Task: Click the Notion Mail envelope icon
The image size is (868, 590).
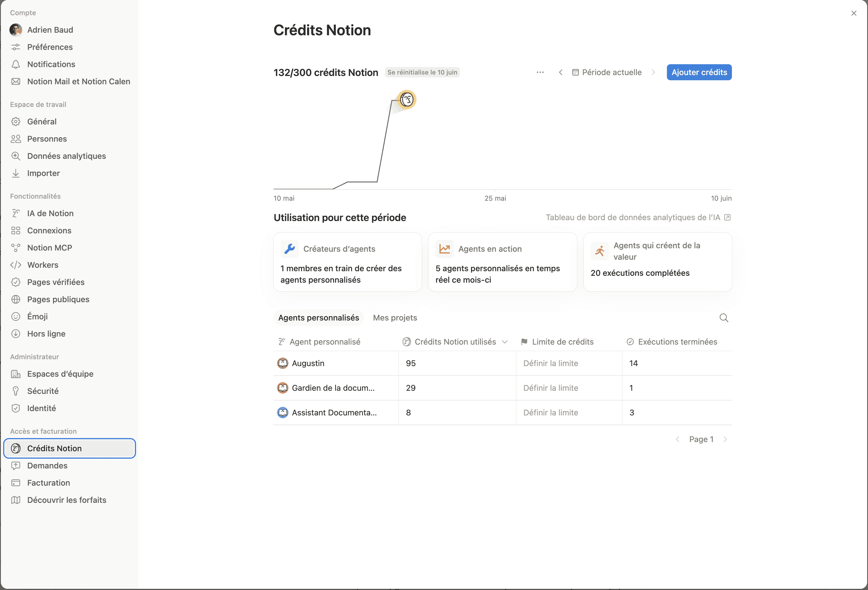Action: click(x=16, y=81)
